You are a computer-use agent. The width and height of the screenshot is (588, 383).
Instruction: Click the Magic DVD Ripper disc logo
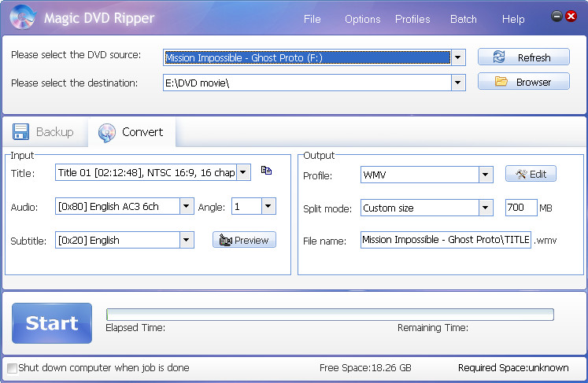pos(23,17)
